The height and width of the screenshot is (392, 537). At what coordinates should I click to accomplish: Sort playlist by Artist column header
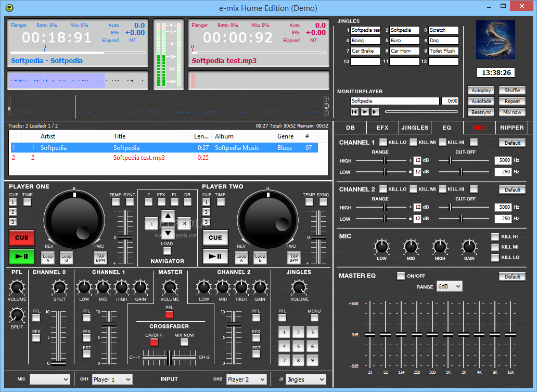74,136
